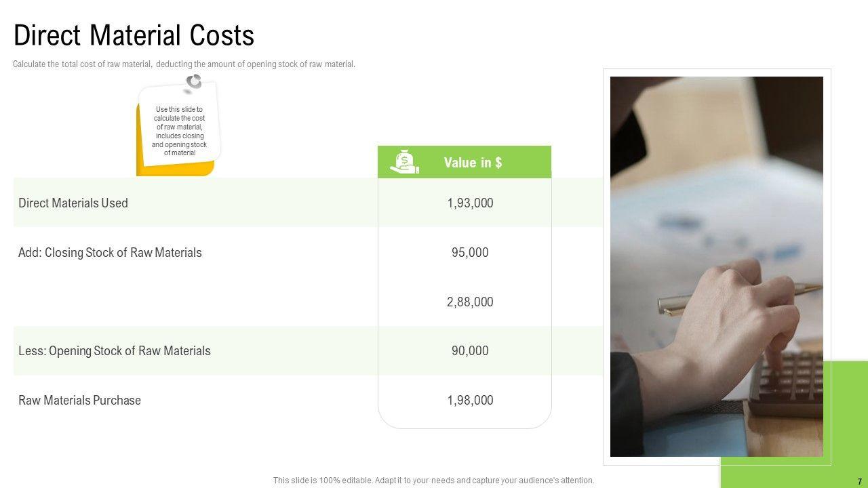Click 'Less: Opening Stock of Raw Materials' label
The width and height of the screenshot is (868, 488).
pyautogui.click(x=115, y=351)
